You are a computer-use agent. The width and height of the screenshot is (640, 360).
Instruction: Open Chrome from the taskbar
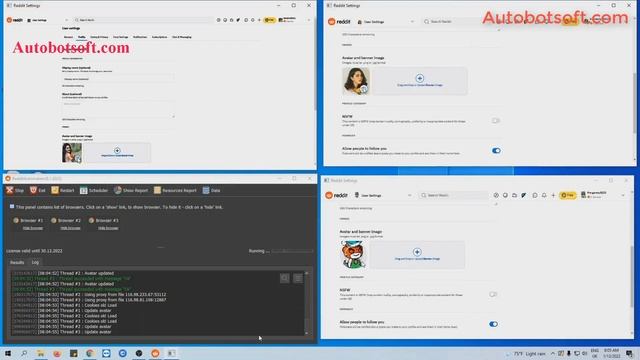pos(90,353)
